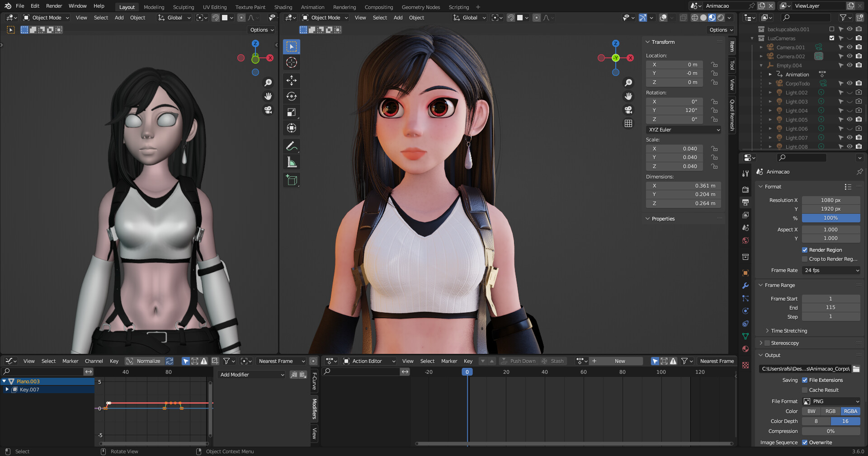
Task: Hide Light.005 in viewport
Action: [849, 119]
